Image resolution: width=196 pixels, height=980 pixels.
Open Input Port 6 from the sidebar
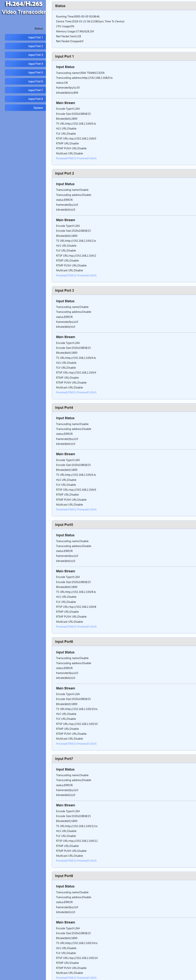pos(25,81)
